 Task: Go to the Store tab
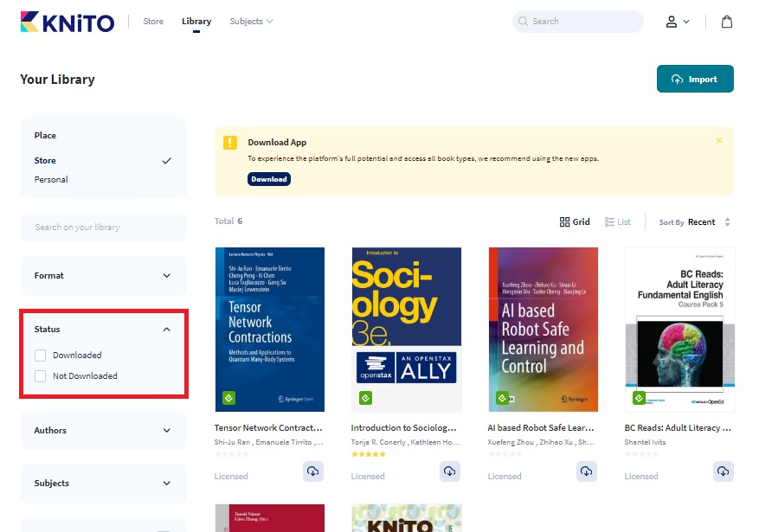[x=153, y=22]
